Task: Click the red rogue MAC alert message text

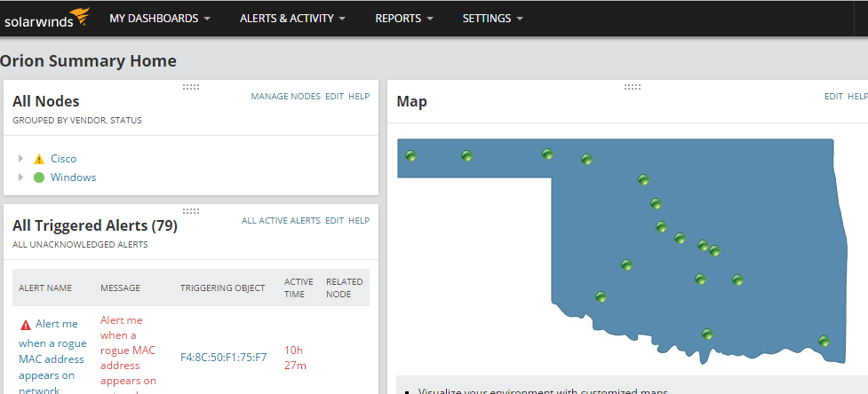Action: pyautogui.click(x=129, y=354)
